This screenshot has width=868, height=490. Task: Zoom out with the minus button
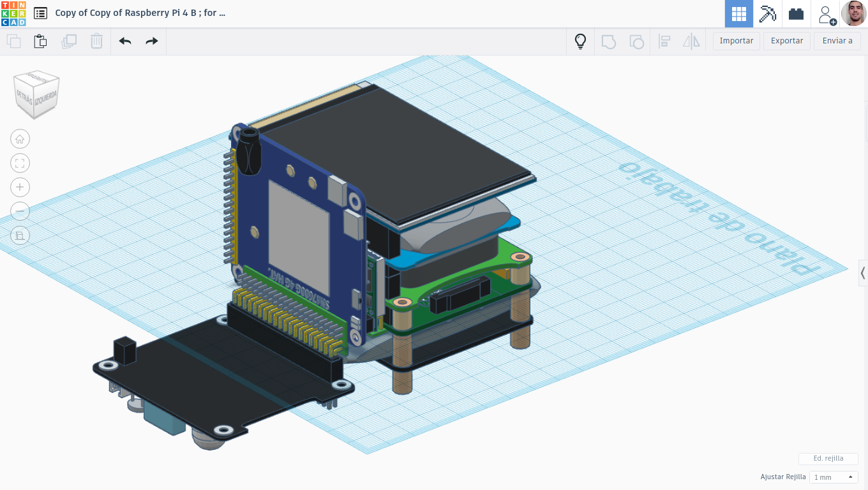[20, 211]
